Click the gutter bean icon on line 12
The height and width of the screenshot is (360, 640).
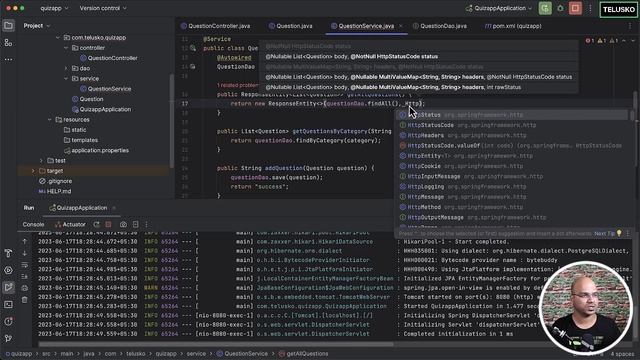tap(193, 48)
